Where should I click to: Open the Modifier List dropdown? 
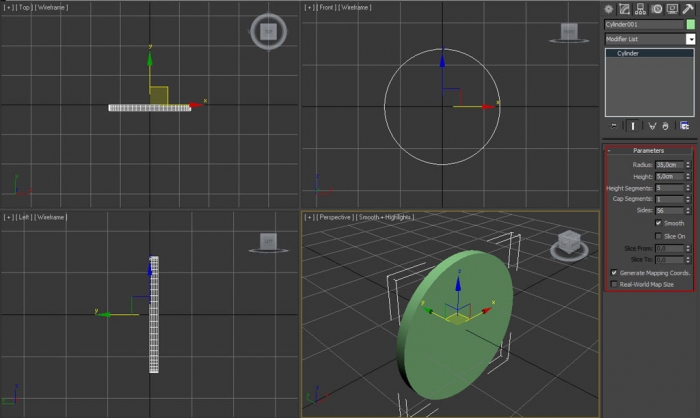pyautogui.click(x=691, y=39)
